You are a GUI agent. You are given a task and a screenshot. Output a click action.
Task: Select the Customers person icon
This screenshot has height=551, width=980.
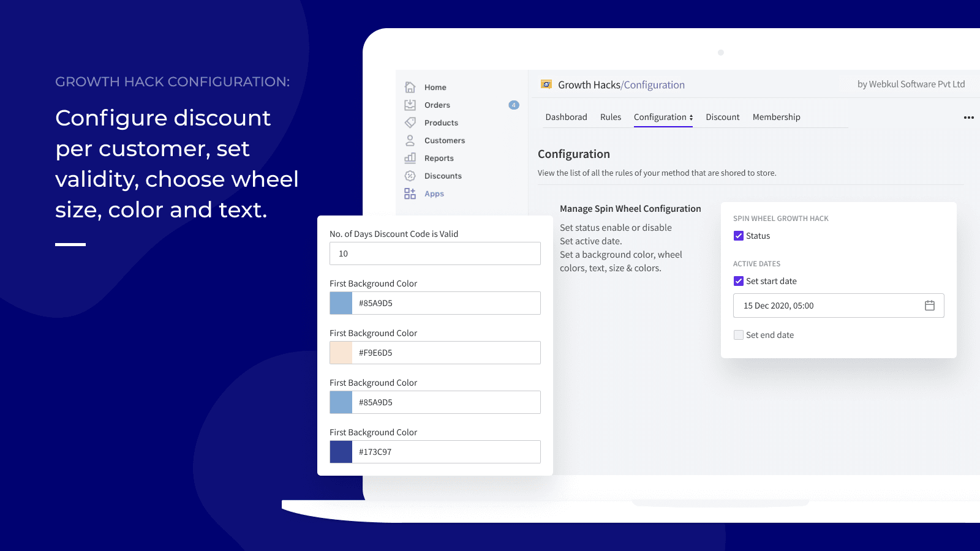pyautogui.click(x=410, y=140)
